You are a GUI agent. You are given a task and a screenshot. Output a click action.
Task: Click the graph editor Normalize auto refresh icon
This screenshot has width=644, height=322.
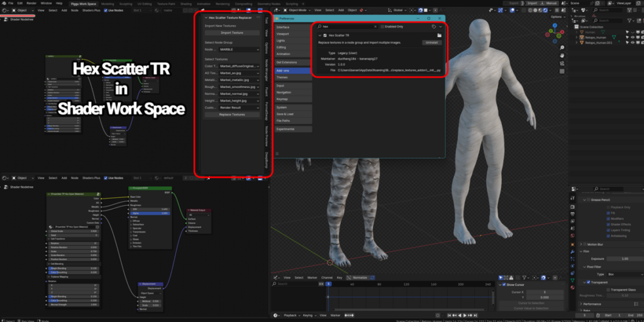click(372, 277)
